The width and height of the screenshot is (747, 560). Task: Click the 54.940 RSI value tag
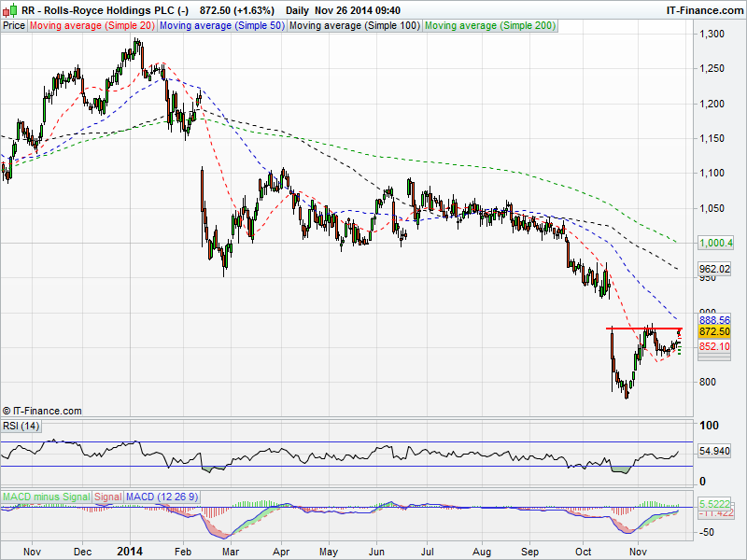click(715, 452)
